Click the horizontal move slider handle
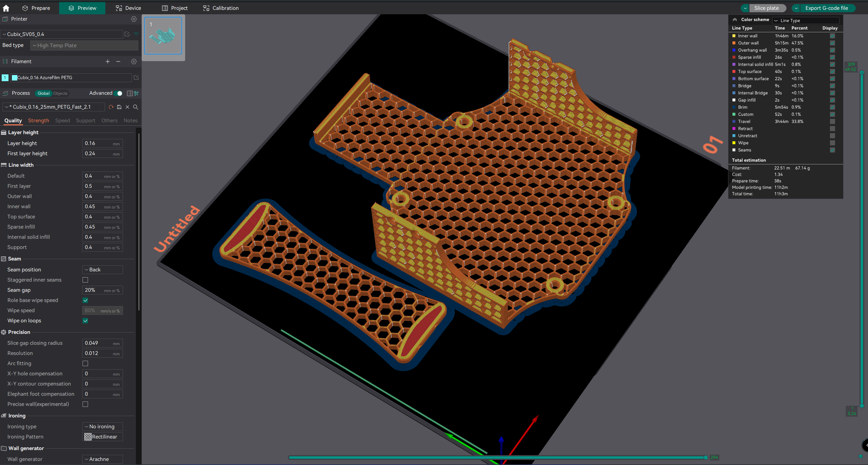This screenshot has height=465, width=868. pyautogui.click(x=706, y=458)
